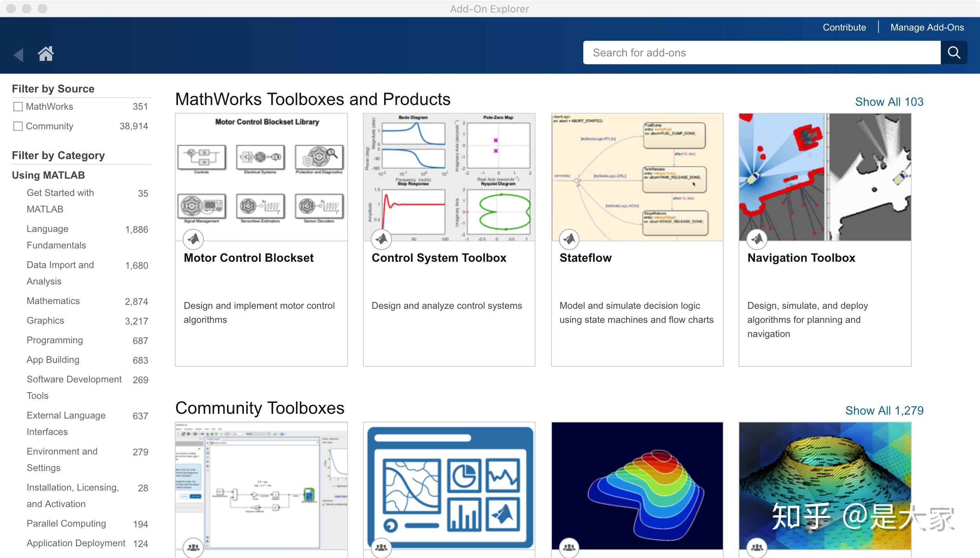Click the home icon in the header
The image size is (980, 558).
46,54
